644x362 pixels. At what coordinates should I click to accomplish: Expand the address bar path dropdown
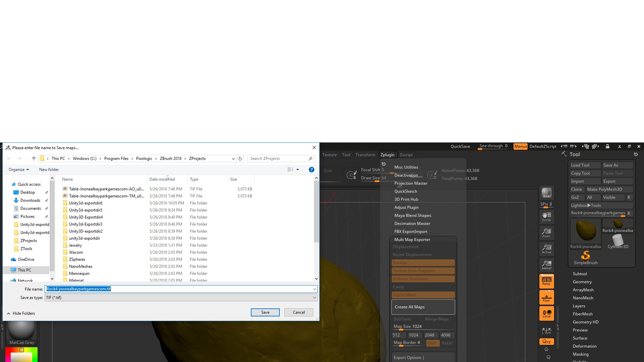point(233,159)
